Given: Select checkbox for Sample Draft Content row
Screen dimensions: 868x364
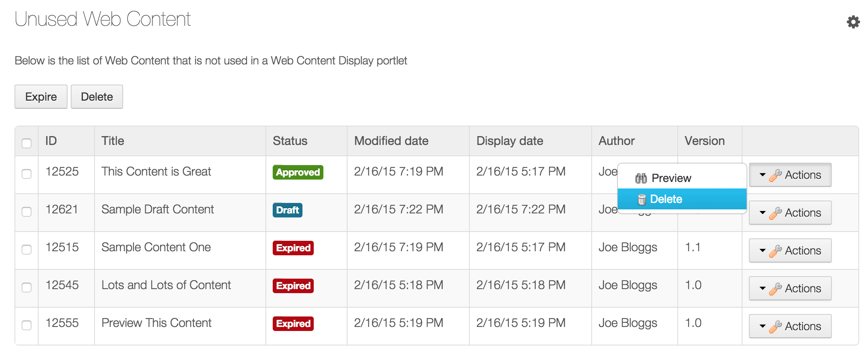Looking at the screenshot, I should coord(27,212).
